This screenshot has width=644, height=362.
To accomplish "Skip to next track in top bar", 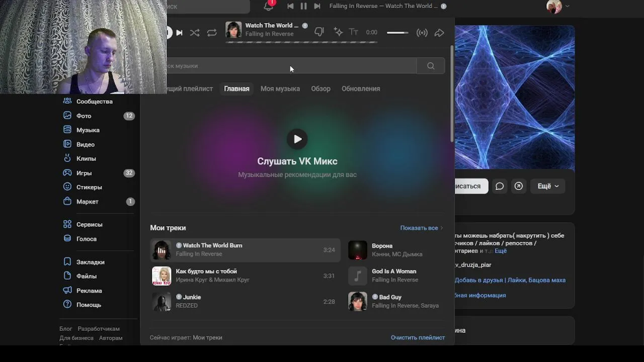I will [x=317, y=6].
